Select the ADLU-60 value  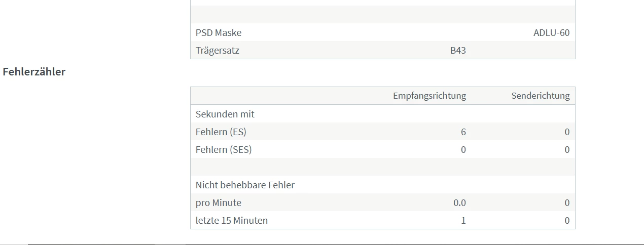(x=551, y=33)
